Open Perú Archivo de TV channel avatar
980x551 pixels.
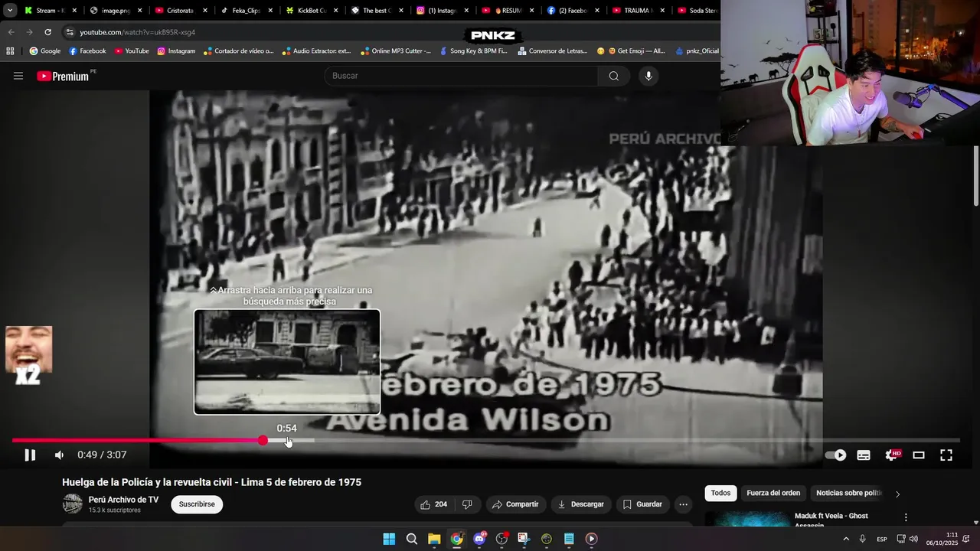73,504
